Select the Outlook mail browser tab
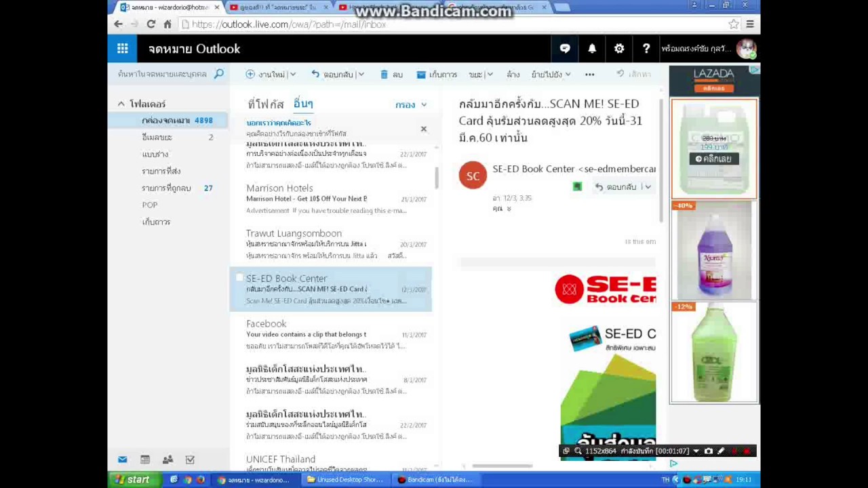 coord(168,7)
